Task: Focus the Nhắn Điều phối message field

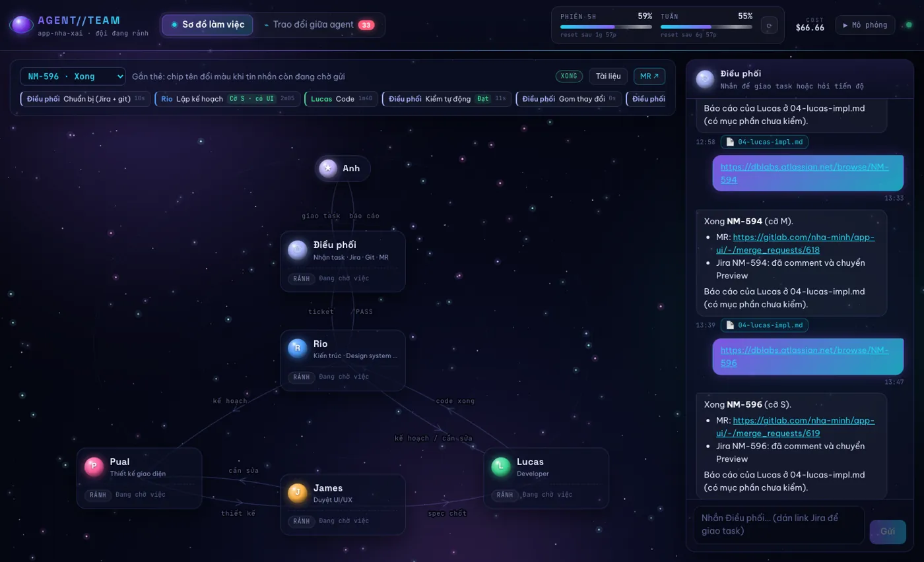Action: (x=779, y=525)
